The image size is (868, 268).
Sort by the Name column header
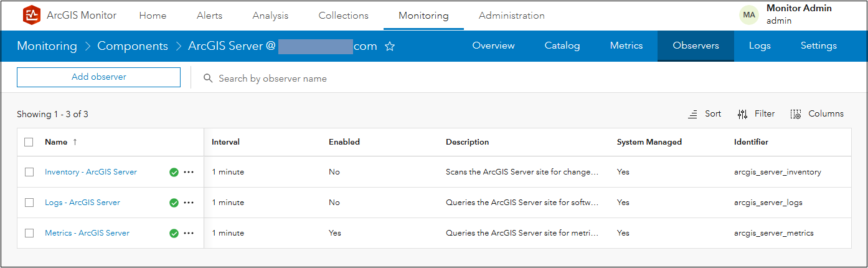coord(56,142)
